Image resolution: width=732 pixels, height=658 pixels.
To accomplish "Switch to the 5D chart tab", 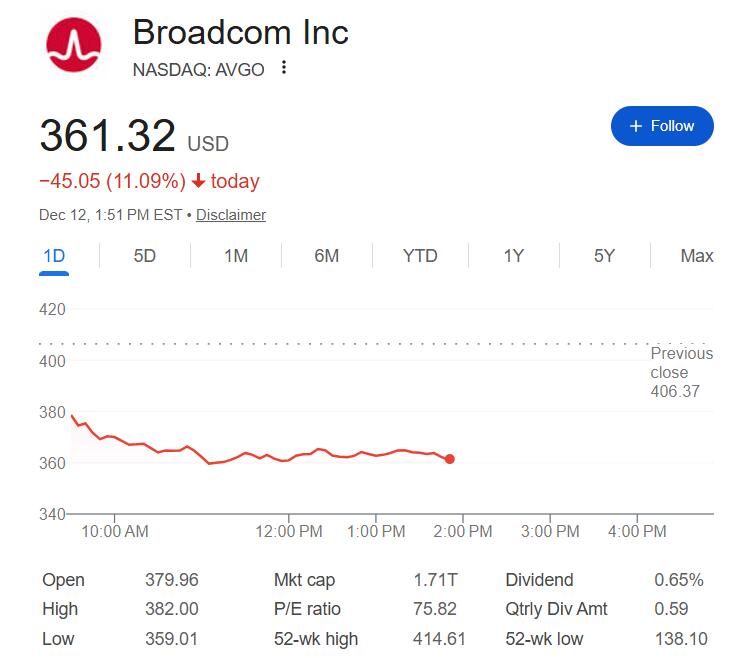I will tap(145, 256).
